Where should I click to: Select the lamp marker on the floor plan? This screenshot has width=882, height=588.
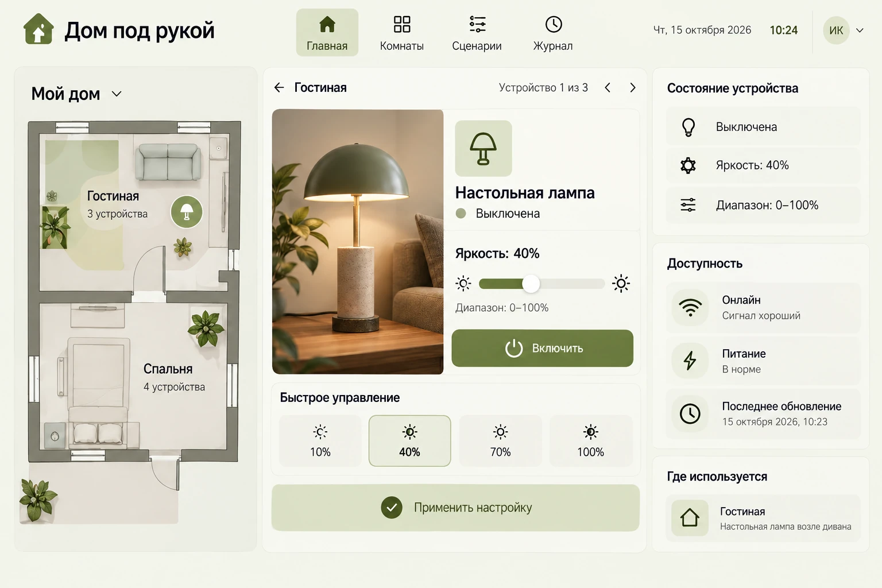coord(187,212)
